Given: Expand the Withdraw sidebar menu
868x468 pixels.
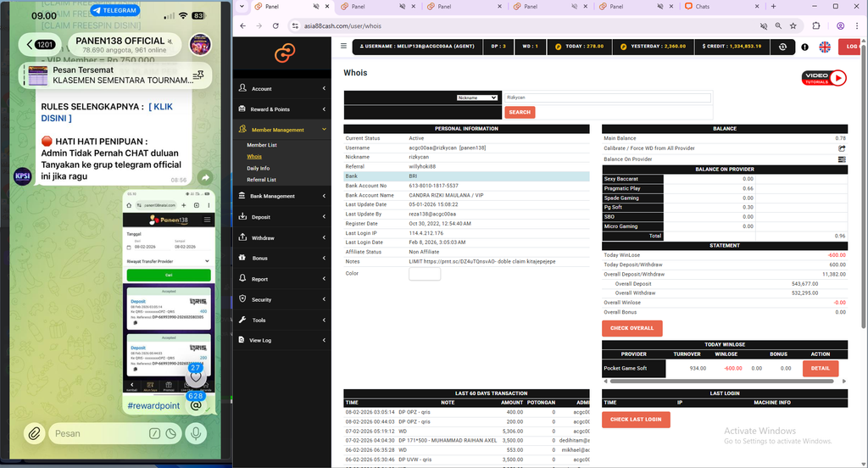Looking at the screenshot, I should (x=281, y=237).
